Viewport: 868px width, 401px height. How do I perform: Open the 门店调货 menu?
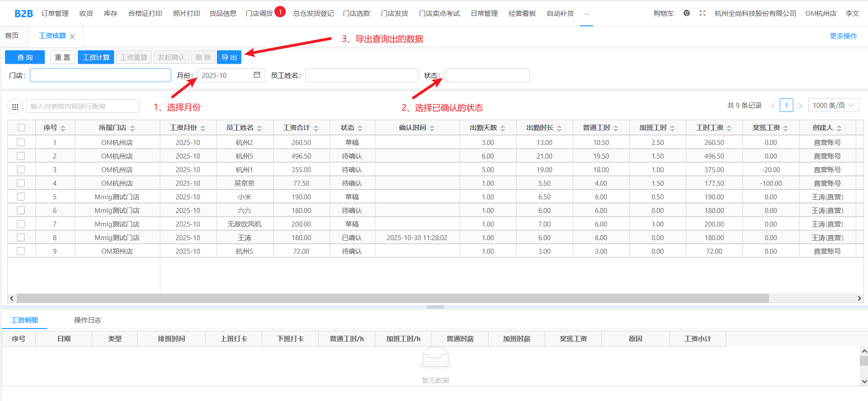[x=259, y=14]
